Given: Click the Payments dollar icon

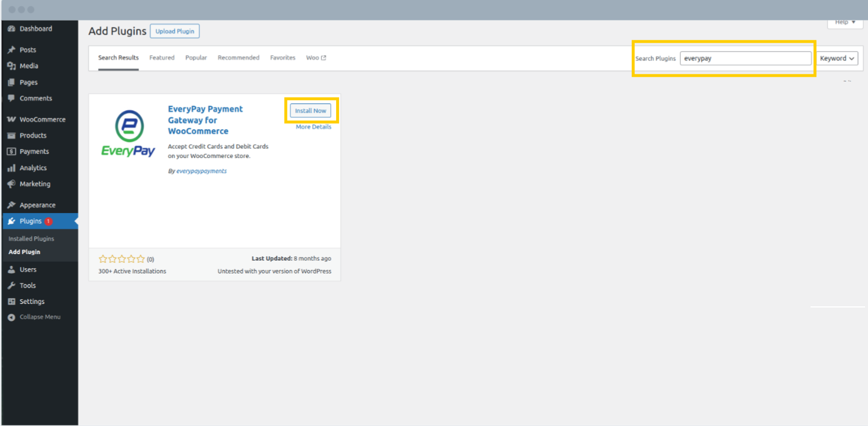Looking at the screenshot, I should (11, 151).
